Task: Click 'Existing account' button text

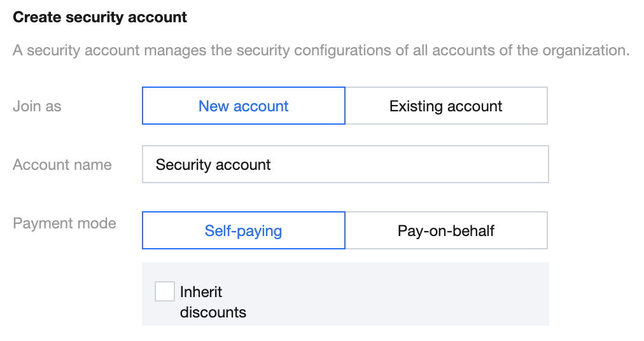Action: [446, 106]
